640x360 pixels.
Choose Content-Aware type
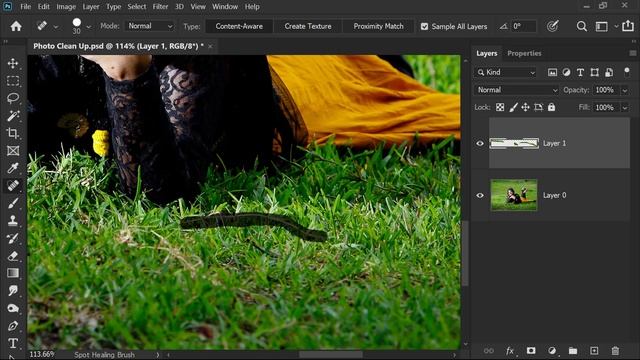239,26
